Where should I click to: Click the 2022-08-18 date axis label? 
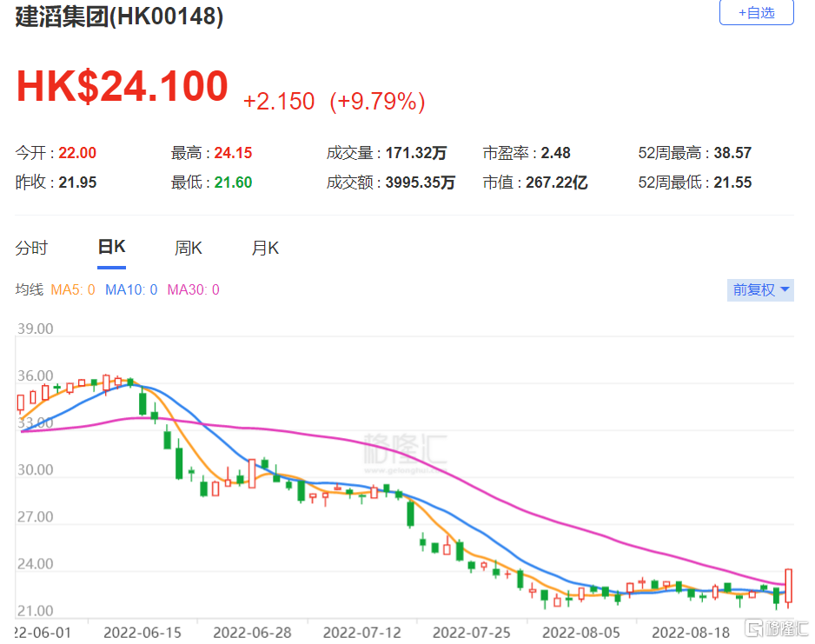(691, 633)
